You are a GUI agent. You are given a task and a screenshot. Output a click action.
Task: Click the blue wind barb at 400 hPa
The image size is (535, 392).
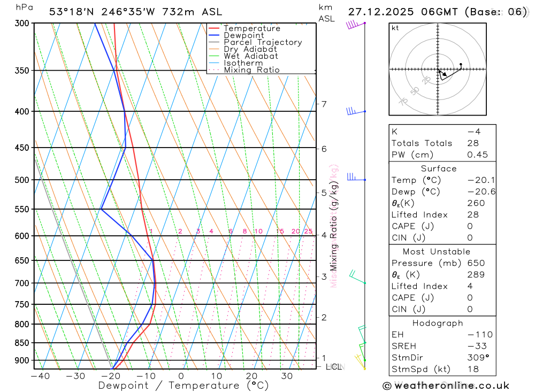356,111
